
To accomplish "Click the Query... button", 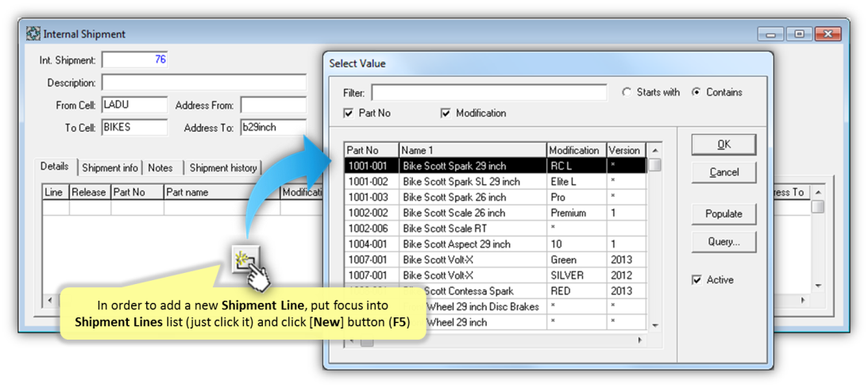I will point(723,241).
